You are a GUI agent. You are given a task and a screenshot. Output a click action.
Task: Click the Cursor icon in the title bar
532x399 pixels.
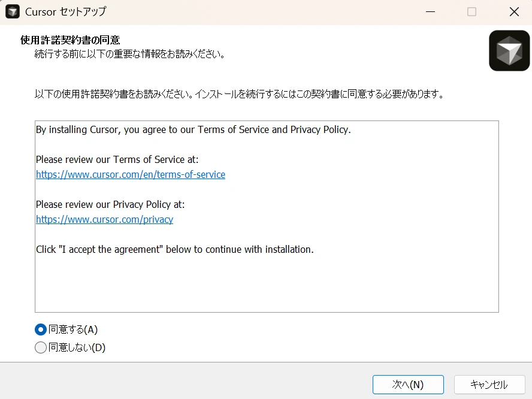[12, 11]
